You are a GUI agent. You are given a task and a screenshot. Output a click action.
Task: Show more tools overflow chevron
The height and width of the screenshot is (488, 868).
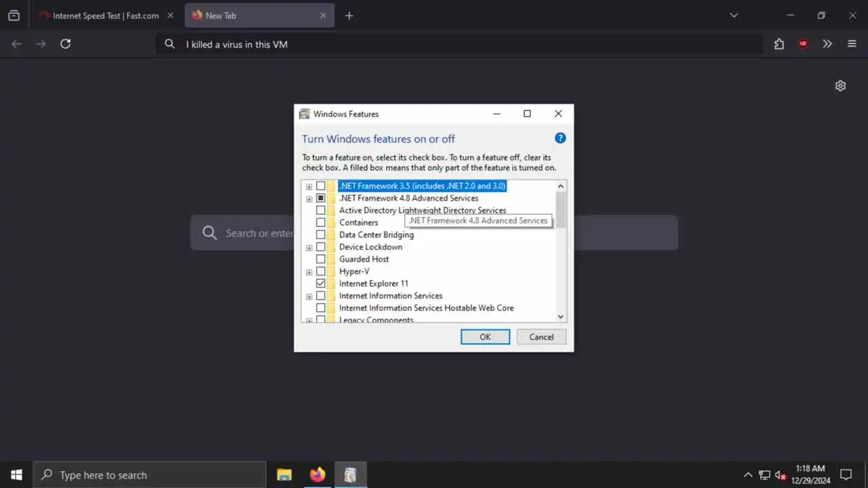click(827, 44)
